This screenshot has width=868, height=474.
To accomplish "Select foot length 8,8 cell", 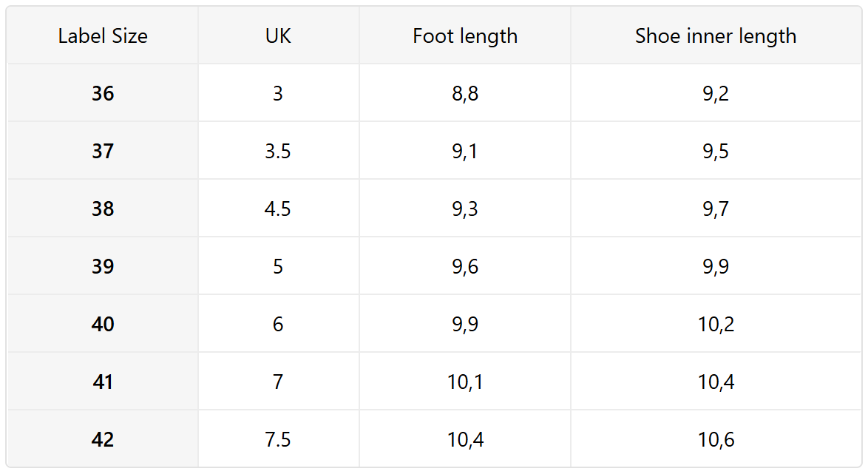I will 465,94.
